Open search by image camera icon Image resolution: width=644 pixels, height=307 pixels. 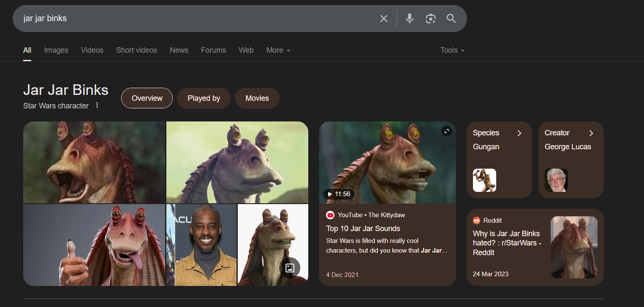tap(430, 19)
